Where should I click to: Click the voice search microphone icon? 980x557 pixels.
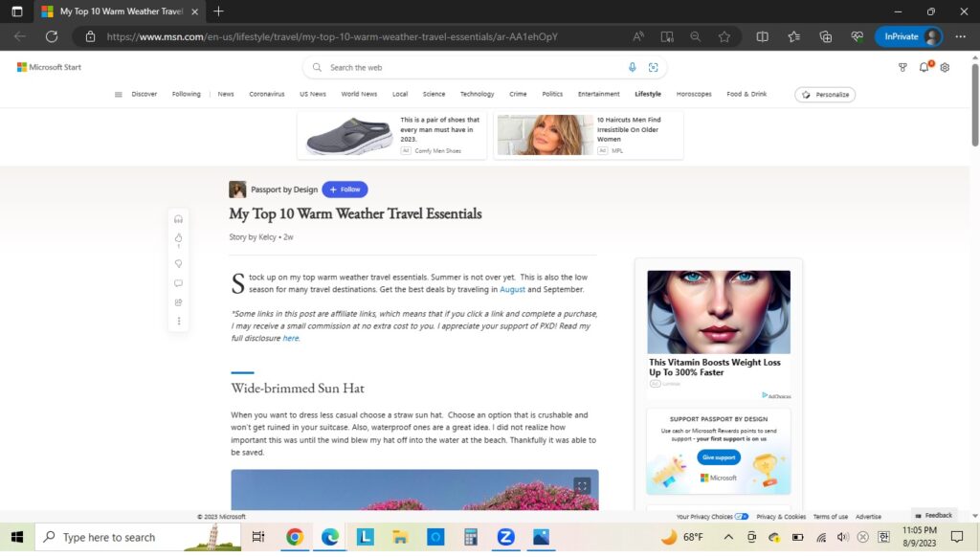[632, 68]
